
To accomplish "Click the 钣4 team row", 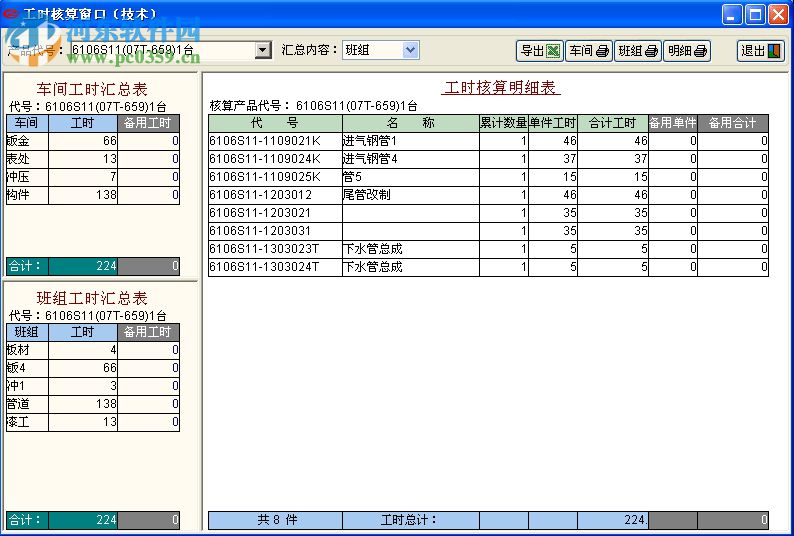I will click(x=93, y=368).
